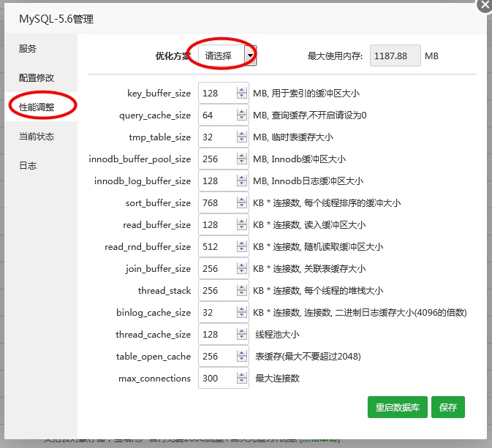Increase max_connections with up arrow
Image resolution: width=492 pixels, height=448 pixels.
click(241, 376)
